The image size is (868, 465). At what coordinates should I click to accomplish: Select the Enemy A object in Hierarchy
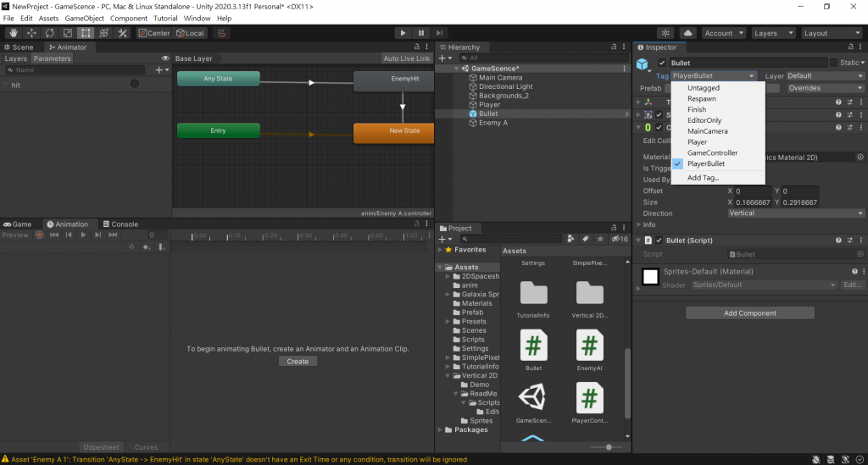click(x=492, y=123)
